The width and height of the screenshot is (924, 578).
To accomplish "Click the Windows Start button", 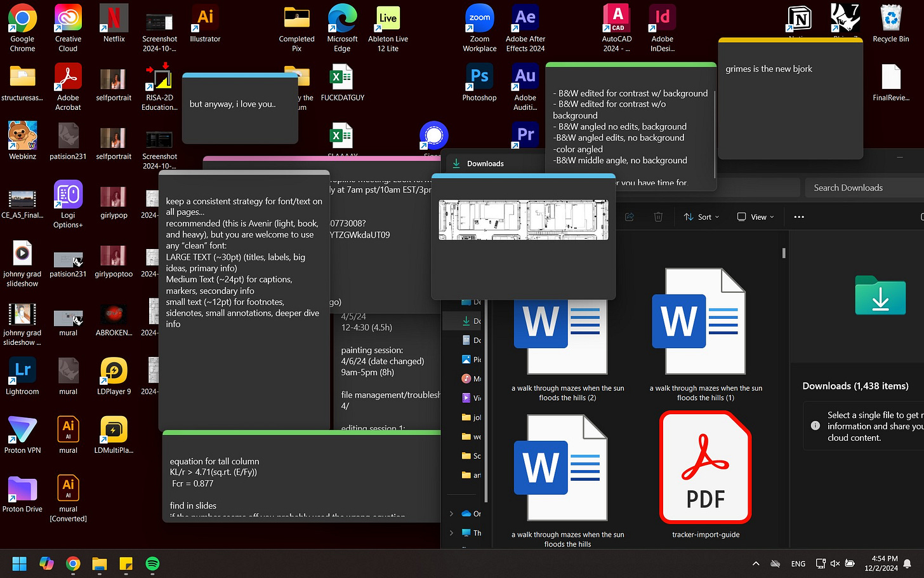I will [20, 563].
